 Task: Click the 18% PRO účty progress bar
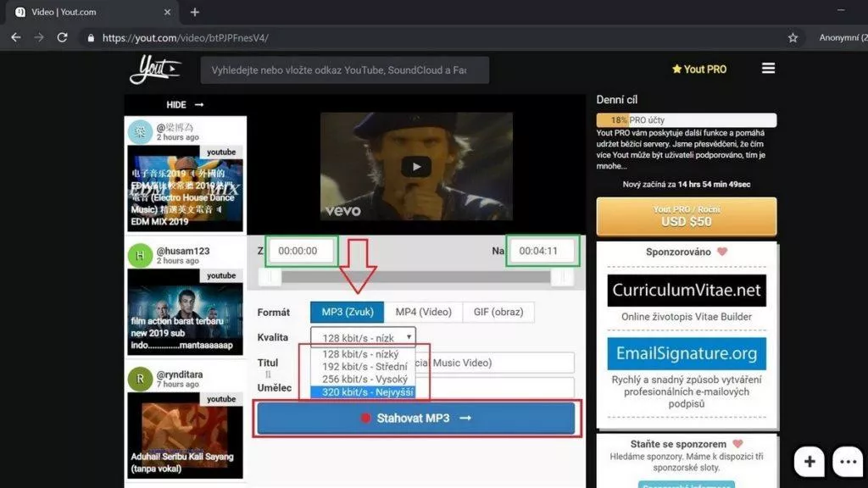tap(687, 120)
